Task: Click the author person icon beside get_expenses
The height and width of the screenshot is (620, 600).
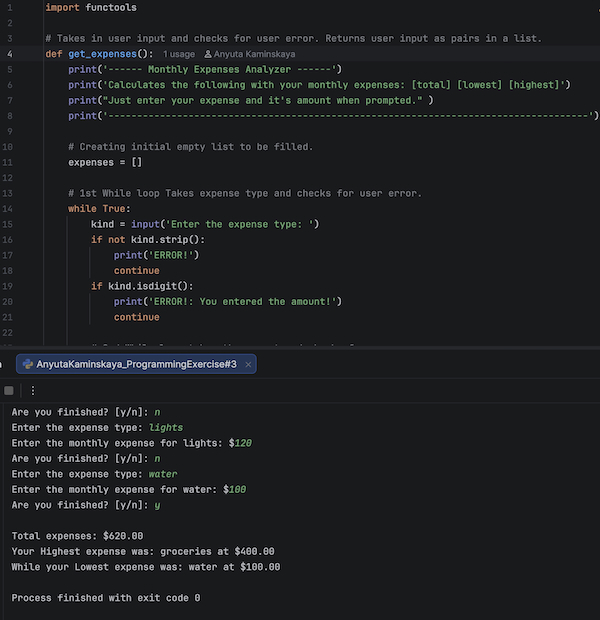Action: [x=208, y=54]
